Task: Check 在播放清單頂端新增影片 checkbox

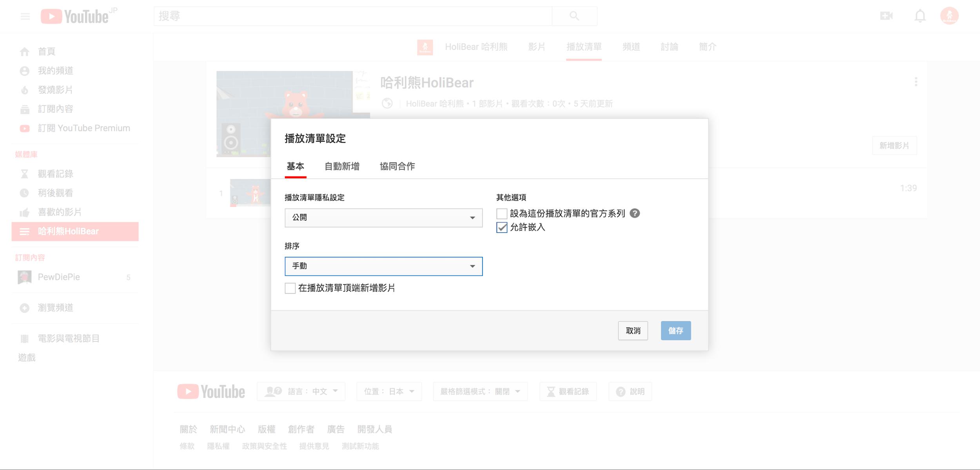Action: [290, 288]
